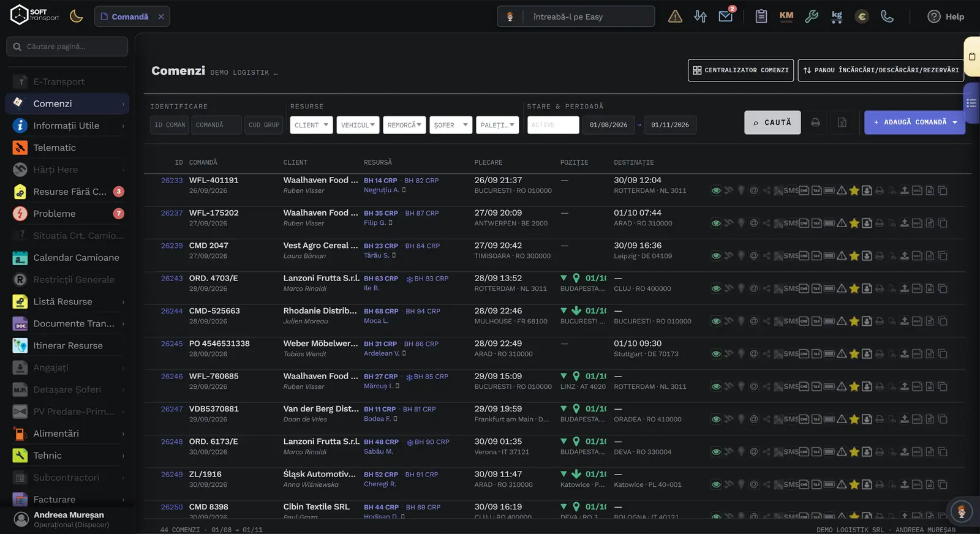
Task: Click the Excel export icon next to printer
Action: pyautogui.click(x=842, y=122)
